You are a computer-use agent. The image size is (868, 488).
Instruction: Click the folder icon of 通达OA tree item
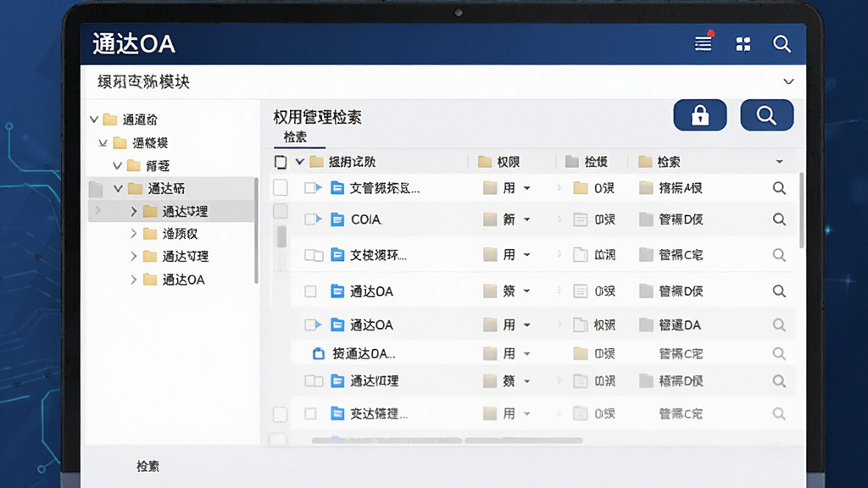click(x=150, y=280)
